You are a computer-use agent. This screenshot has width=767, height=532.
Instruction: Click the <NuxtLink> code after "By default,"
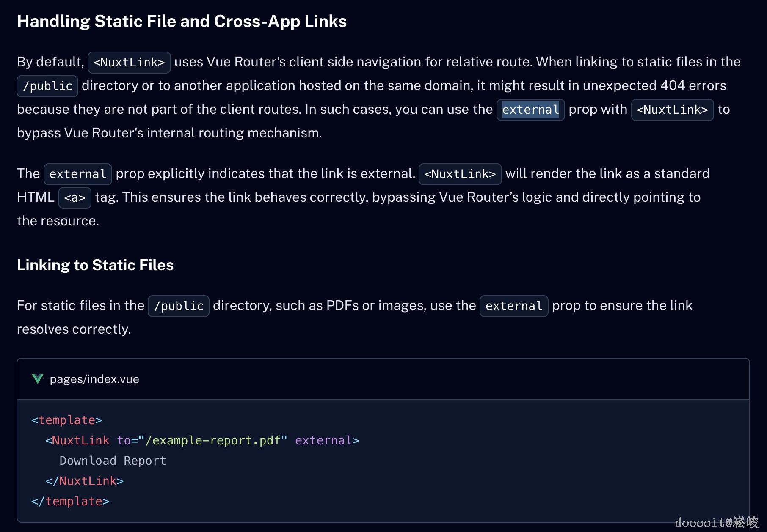click(x=129, y=63)
